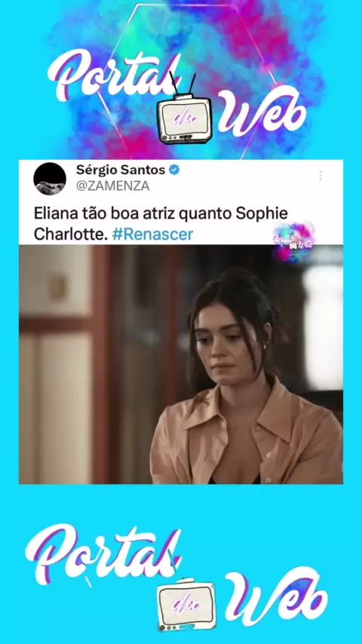Screen dimensions: 362x644
Task: Click the antenna on the top TV icon
Action: 183,84
